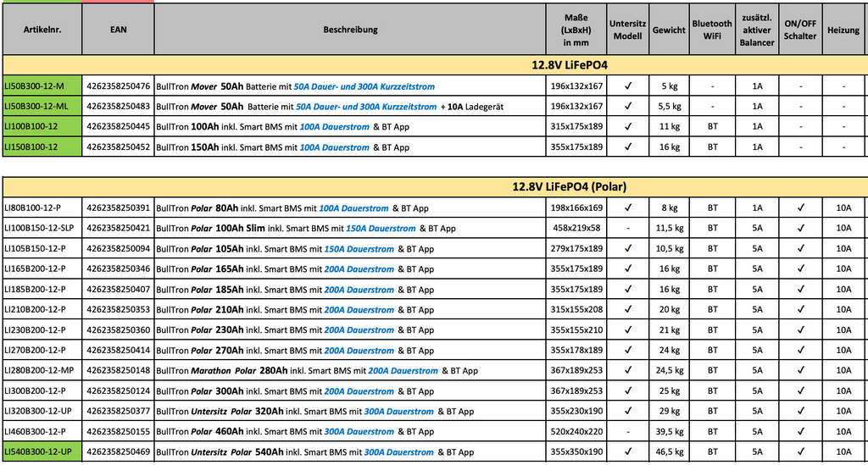The width and height of the screenshot is (868, 465).
Task: Click the Heizung column header
Action: [x=843, y=30]
